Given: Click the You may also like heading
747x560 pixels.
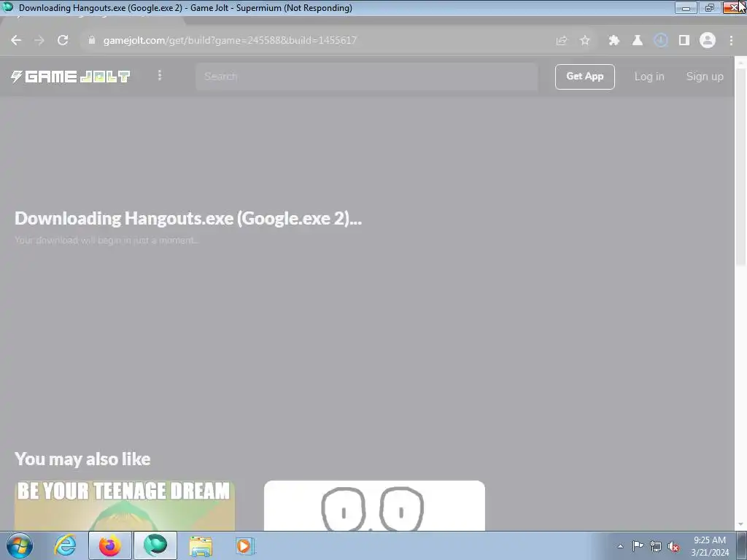Looking at the screenshot, I should (82, 459).
